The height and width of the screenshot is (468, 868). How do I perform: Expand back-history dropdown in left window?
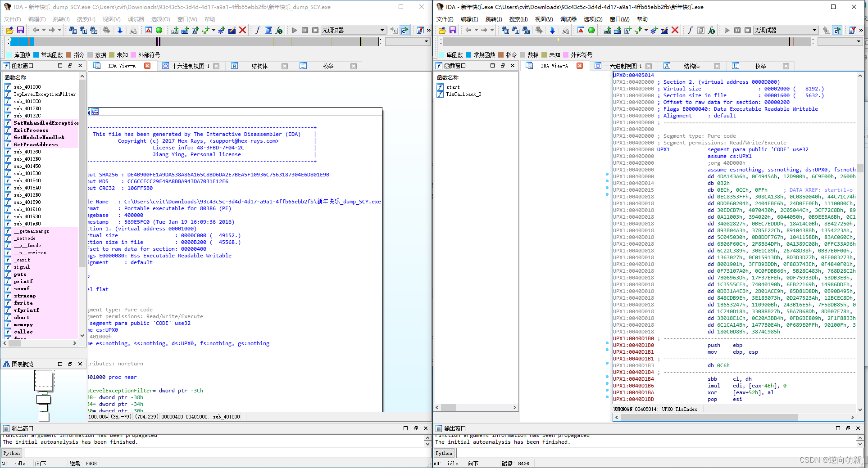pos(44,30)
